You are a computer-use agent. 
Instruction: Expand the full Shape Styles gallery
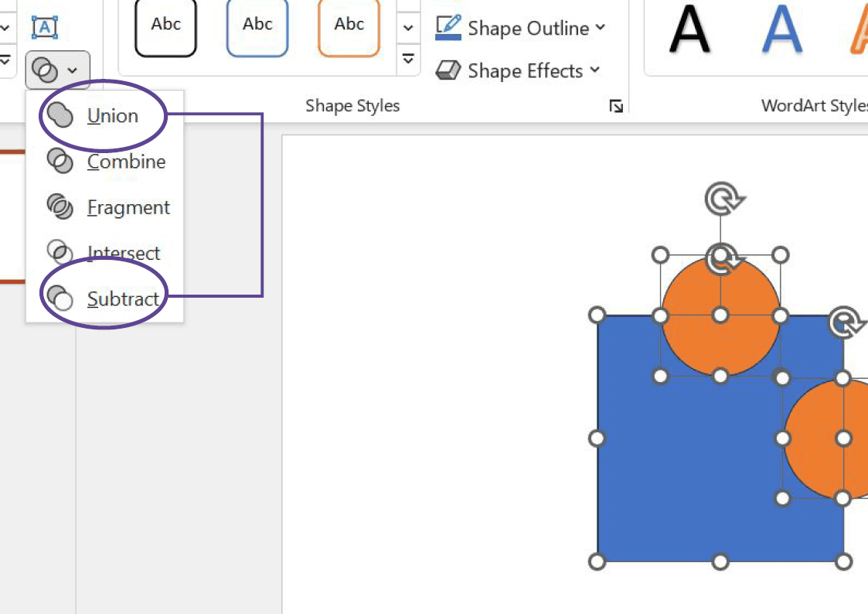(x=408, y=58)
